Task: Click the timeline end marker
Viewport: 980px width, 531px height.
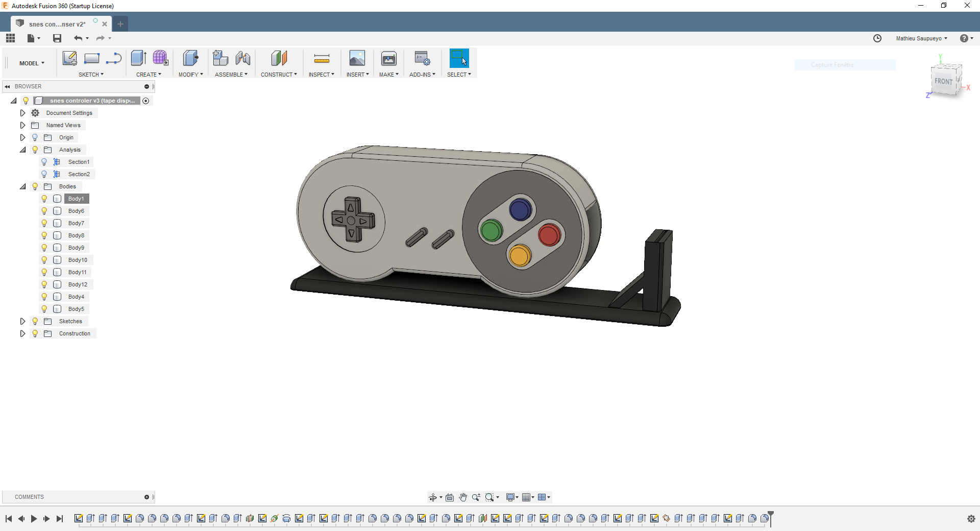Action: (x=771, y=518)
